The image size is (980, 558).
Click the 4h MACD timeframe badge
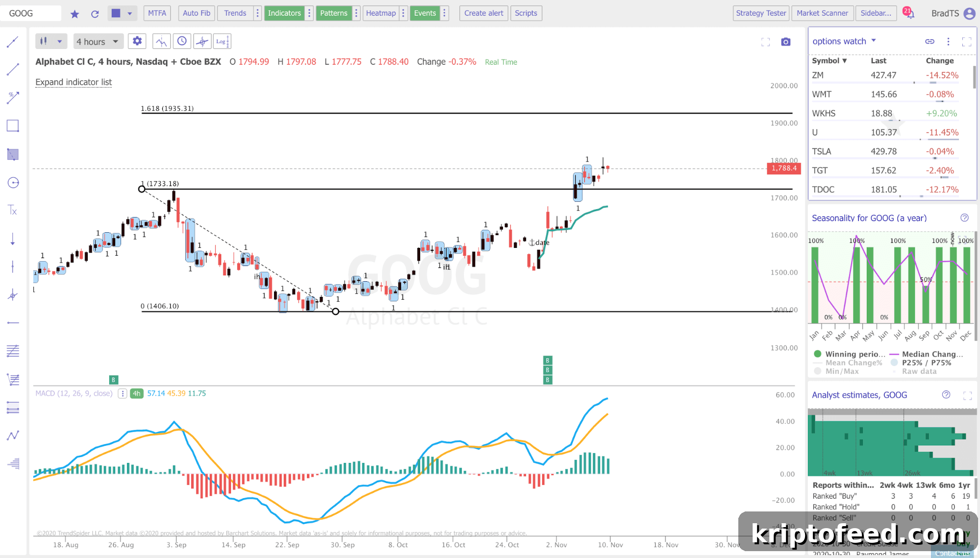[136, 393]
